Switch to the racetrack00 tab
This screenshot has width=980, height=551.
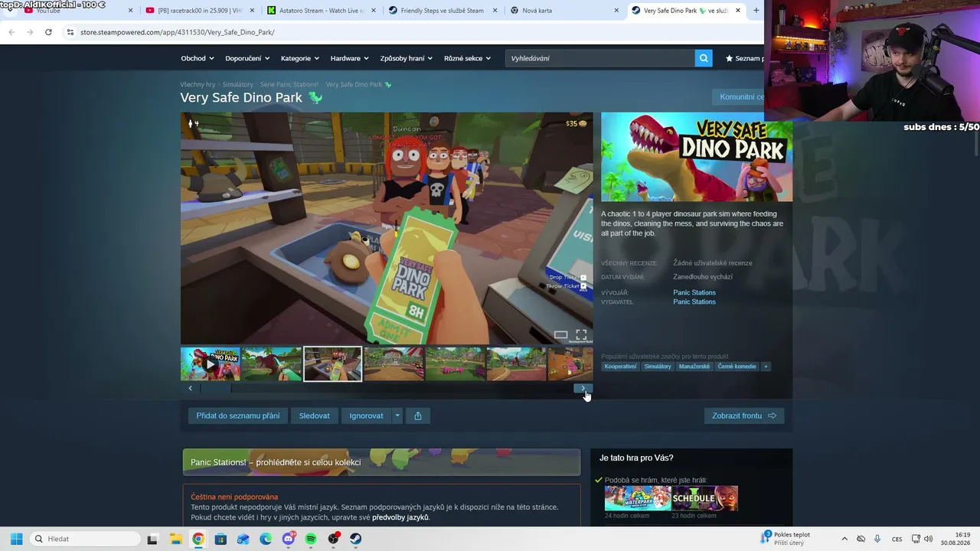tap(199, 11)
